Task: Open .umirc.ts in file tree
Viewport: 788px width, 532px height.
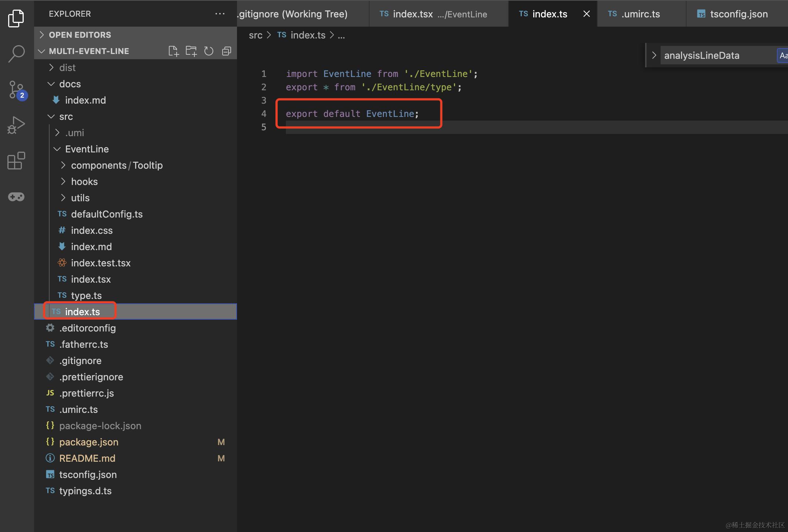Action: click(x=136, y=409)
